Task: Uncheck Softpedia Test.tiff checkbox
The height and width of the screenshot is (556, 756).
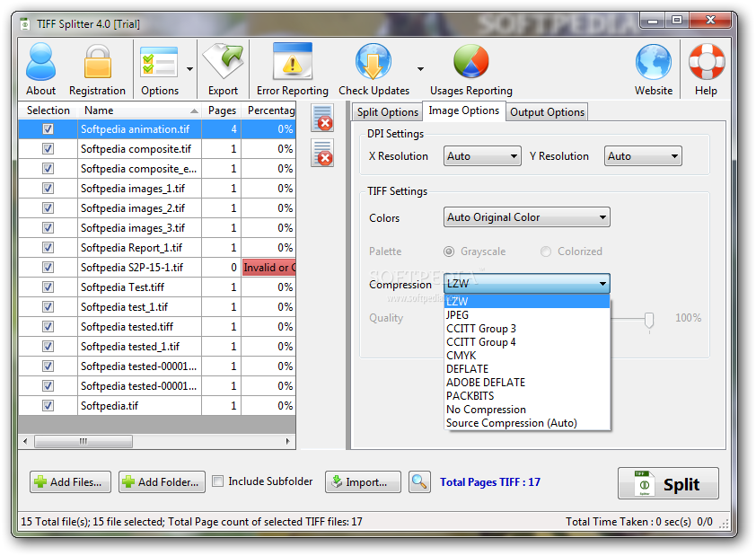Action: point(48,287)
